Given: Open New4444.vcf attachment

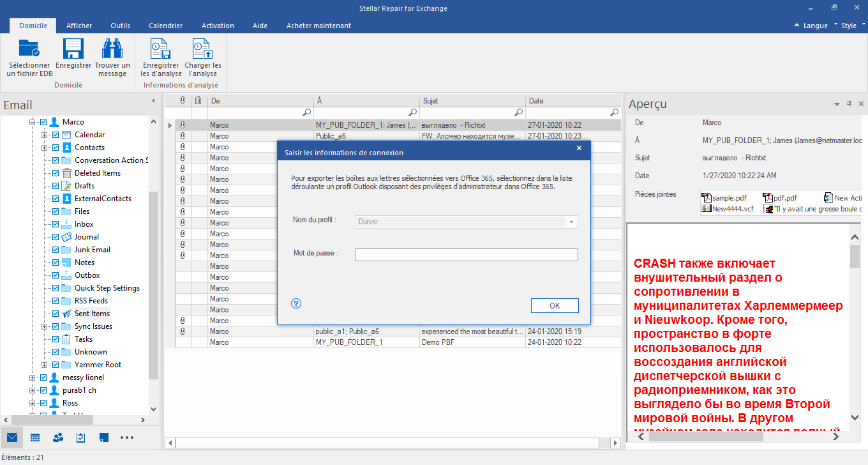Looking at the screenshot, I should [727, 208].
